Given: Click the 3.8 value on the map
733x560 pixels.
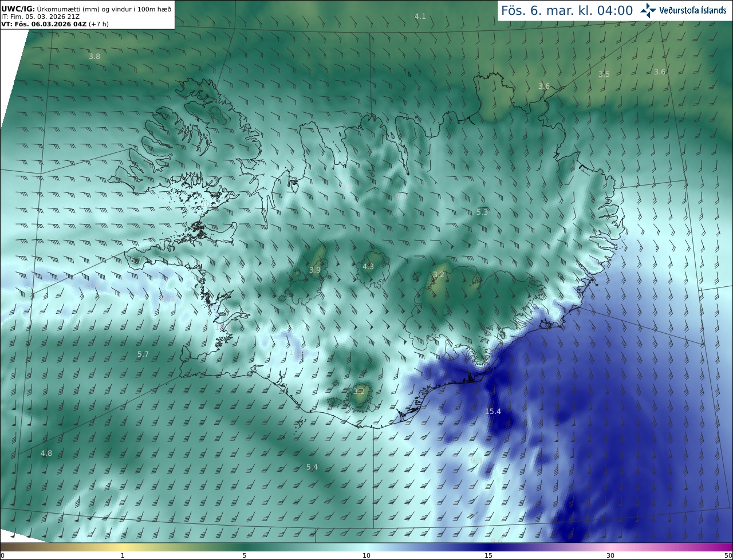Looking at the screenshot, I should point(94,57).
